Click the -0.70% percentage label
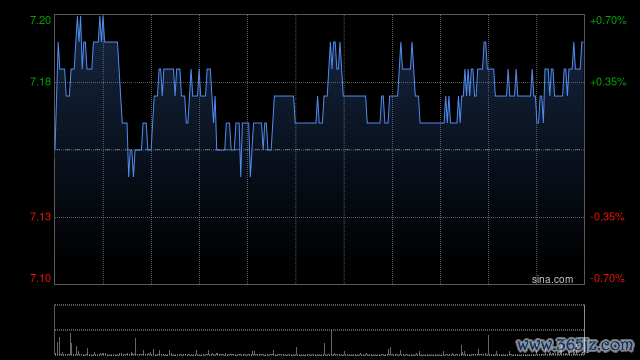The width and height of the screenshot is (640, 360). (607, 278)
